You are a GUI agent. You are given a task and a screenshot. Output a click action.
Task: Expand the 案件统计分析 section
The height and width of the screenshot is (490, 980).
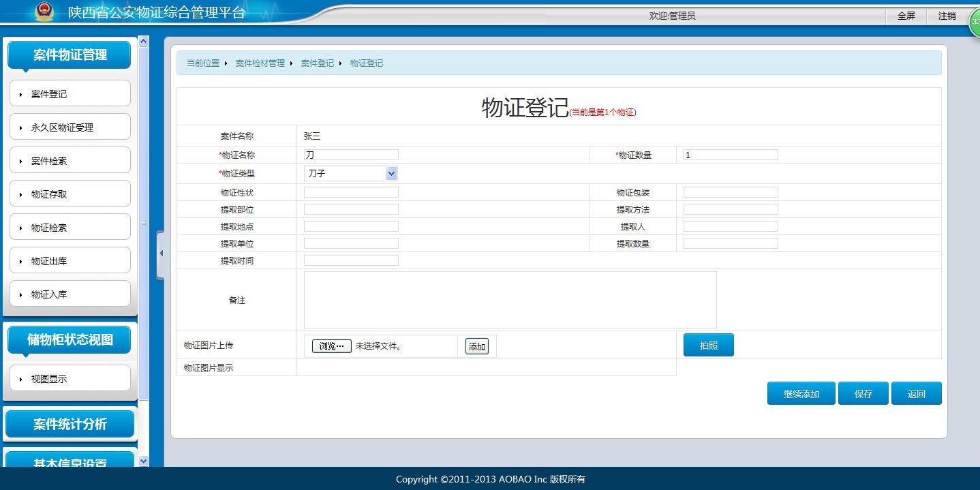tap(70, 424)
